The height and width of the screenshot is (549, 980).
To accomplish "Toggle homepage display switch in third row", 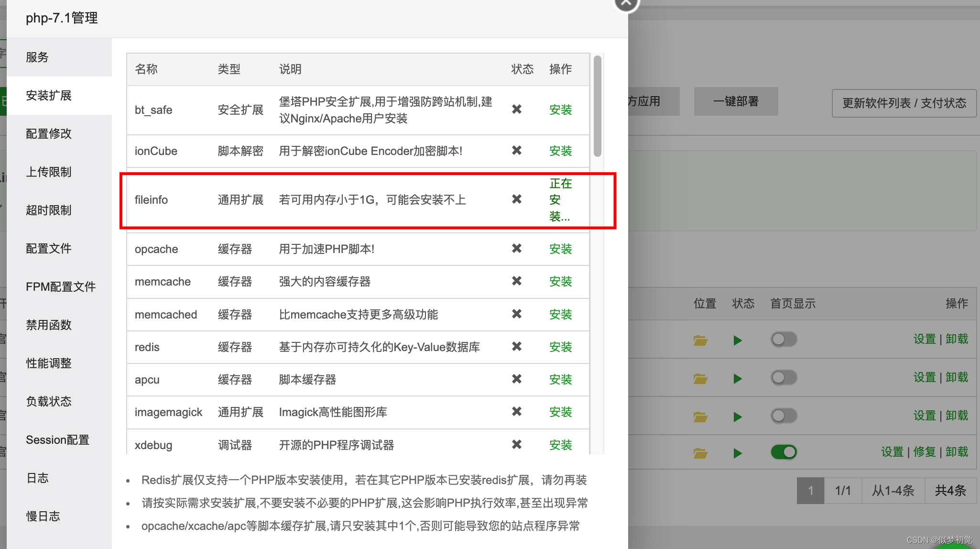I will pyautogui.click(x=784, y=416).
